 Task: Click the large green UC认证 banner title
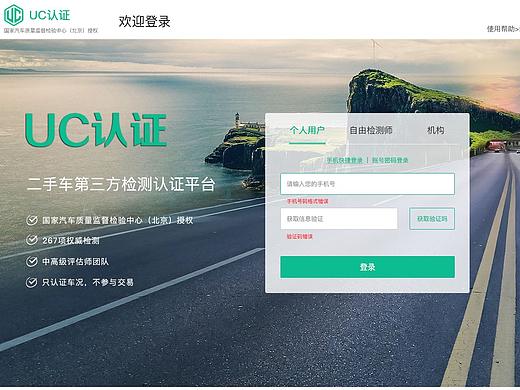pyautogui.click(x=95, y=130)
